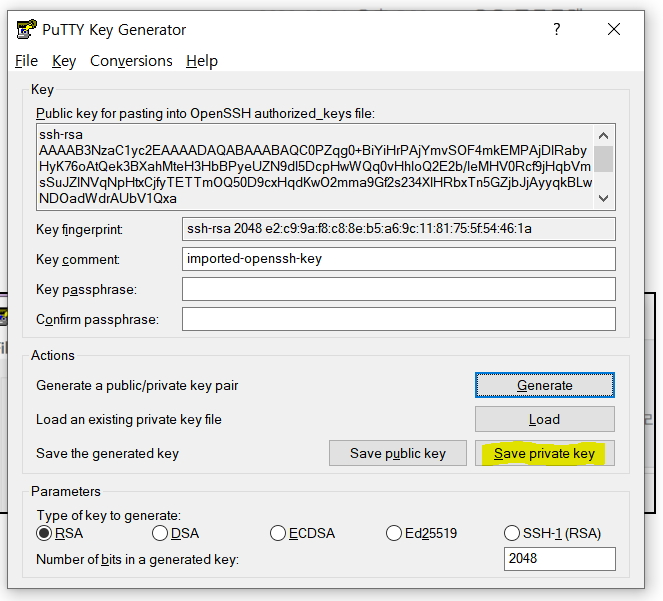
Task: Click the 'Key fingerprint:' label
Action: click(79, 229)
